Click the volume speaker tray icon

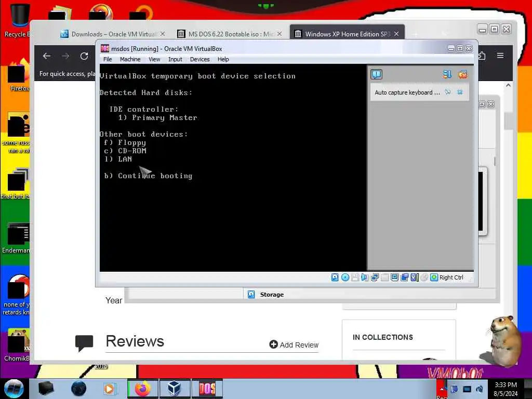point(480,389)
